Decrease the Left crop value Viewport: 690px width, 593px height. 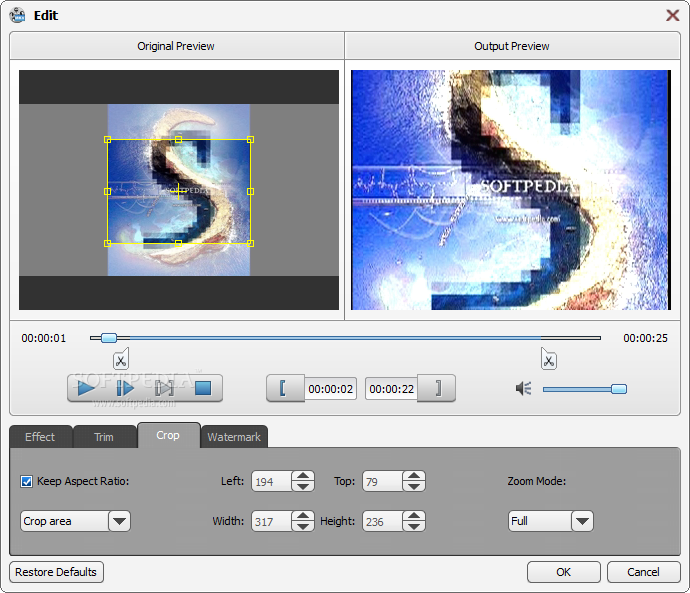pyautogui.click(x=303, y=487)
